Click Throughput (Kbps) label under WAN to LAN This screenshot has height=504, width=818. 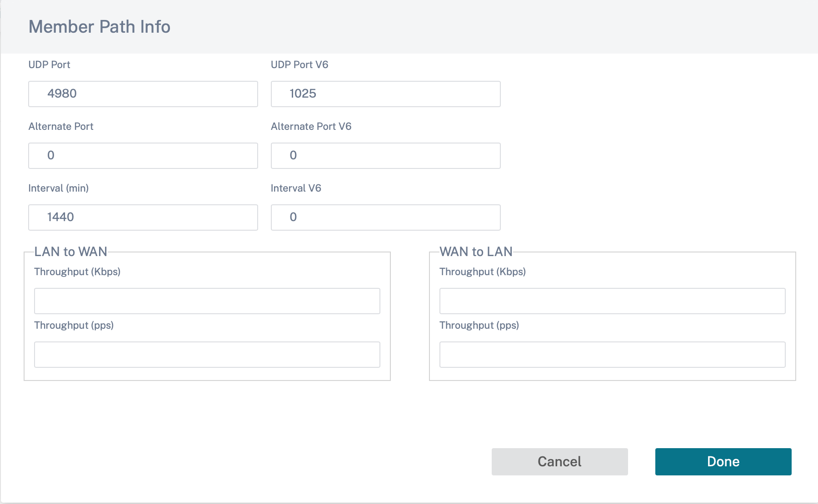(483, 272)
